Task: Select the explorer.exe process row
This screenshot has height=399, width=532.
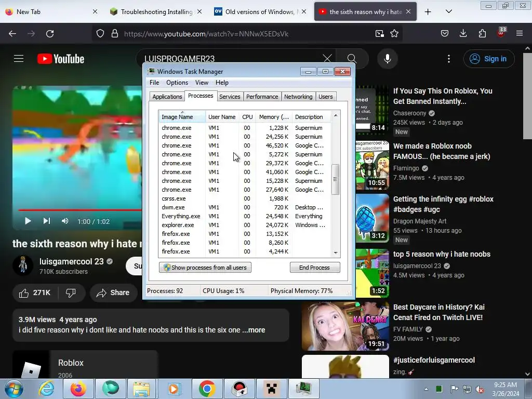Action: coord(245,225)
